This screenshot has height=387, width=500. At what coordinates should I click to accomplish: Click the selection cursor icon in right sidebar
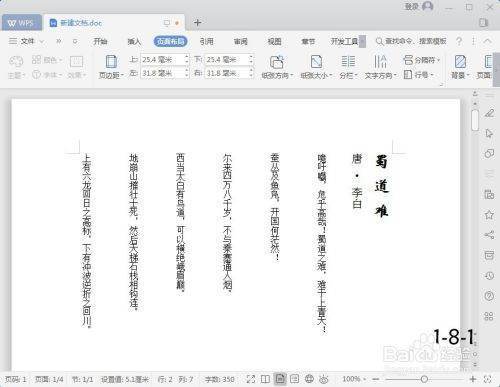click(489, 133)
